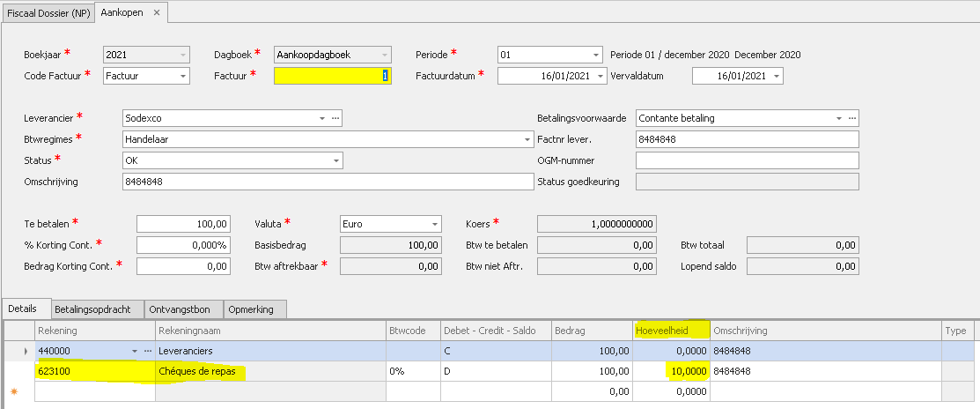Open the Status dropdown showing OK
The width and height of the screenshot is (980, 409).
pyautogui.click(x=335, y=160)
